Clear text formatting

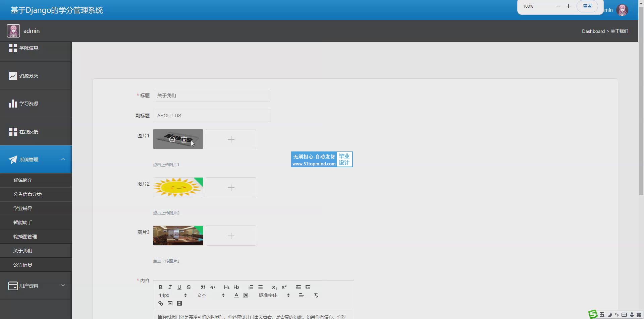tap(316, 295)
